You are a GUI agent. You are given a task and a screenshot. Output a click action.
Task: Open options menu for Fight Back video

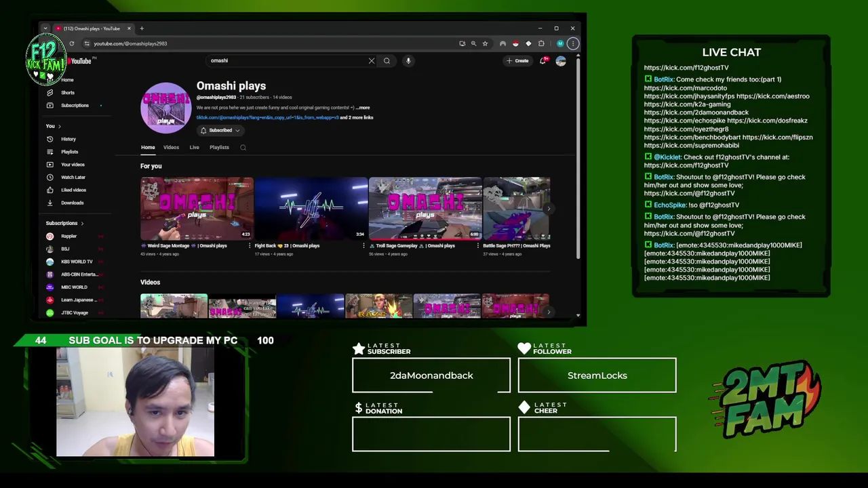363,246
